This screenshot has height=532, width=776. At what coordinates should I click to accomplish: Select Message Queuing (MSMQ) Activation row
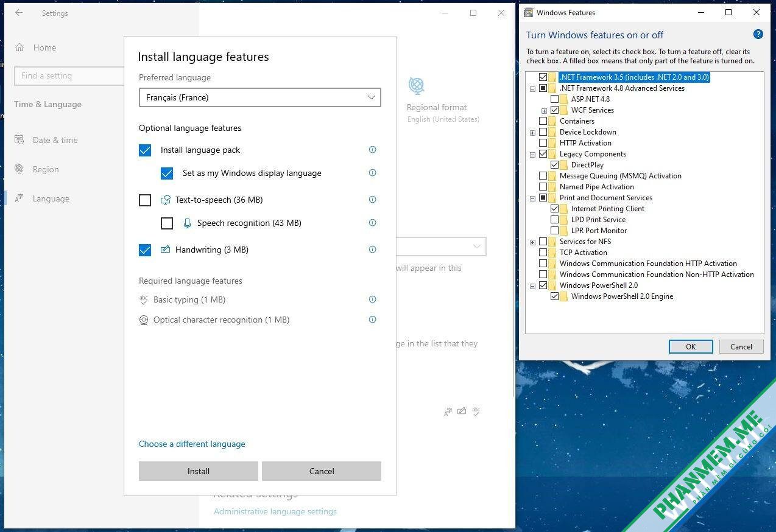click(x=621, y=176)
